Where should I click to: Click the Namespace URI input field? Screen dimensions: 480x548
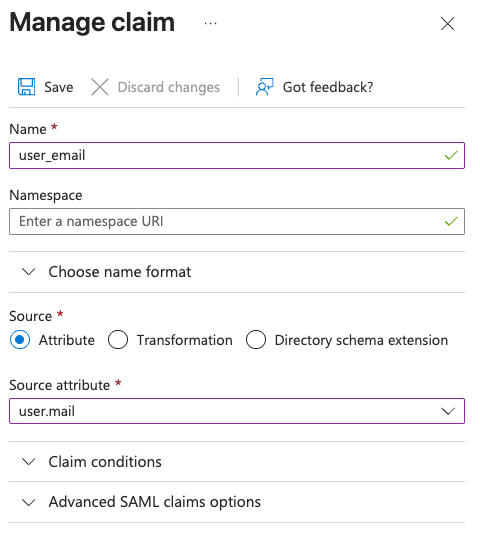(x=237, y=222)
